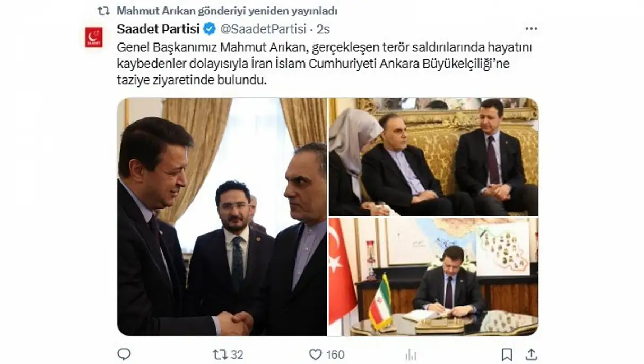This screenshot has width=644, height=364.
Task: Bookmark this Saadet Partisi tweet
Action: coord(507,354)
